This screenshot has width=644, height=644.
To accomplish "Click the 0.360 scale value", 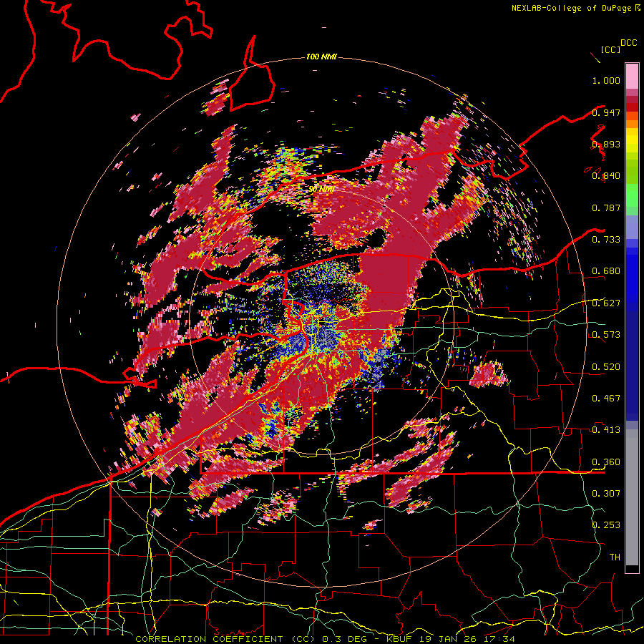I will (x=606, y=462).
